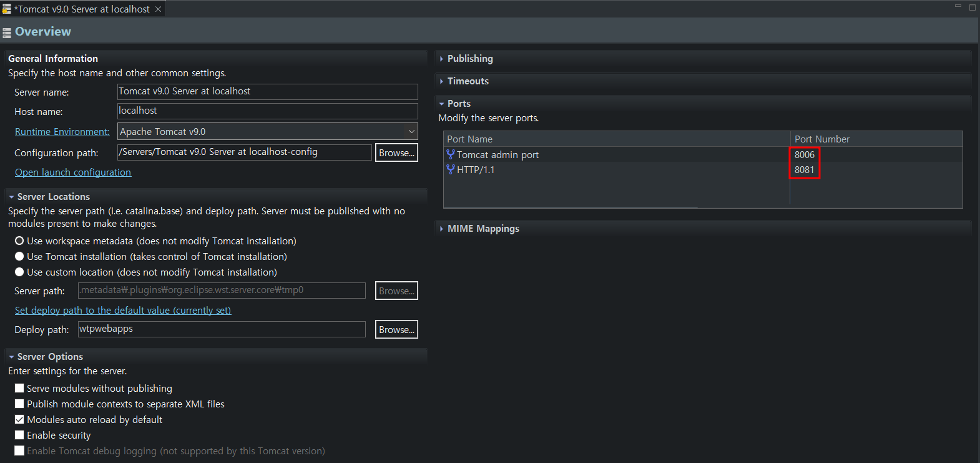
Task: Browse for the Configuration path
Action: pos(396,152)
